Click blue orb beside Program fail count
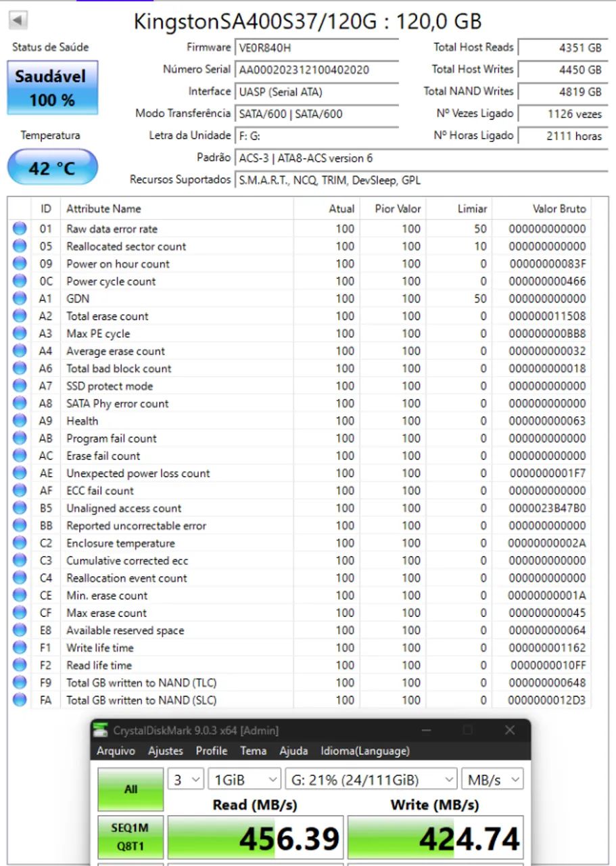 click(x=20, y=438)
